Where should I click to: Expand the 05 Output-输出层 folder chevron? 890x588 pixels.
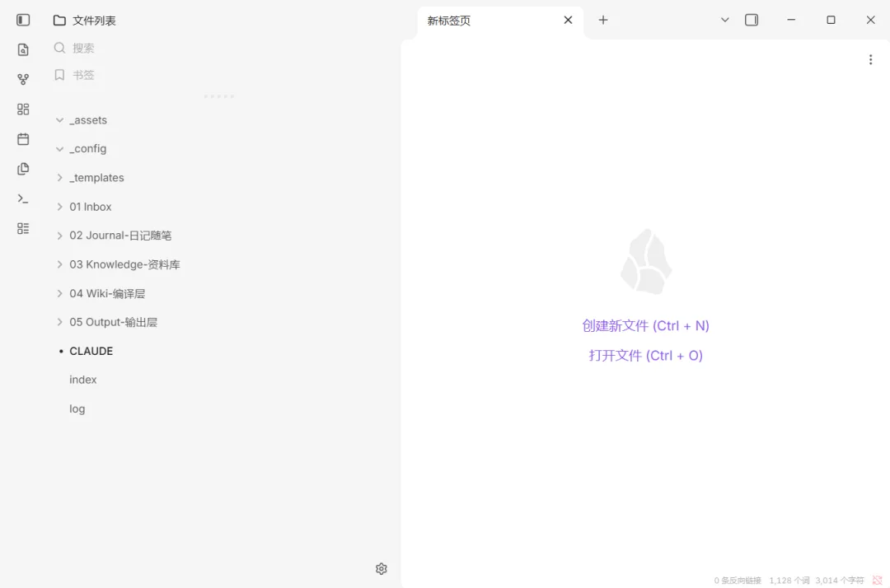click(x=59, y=322)
